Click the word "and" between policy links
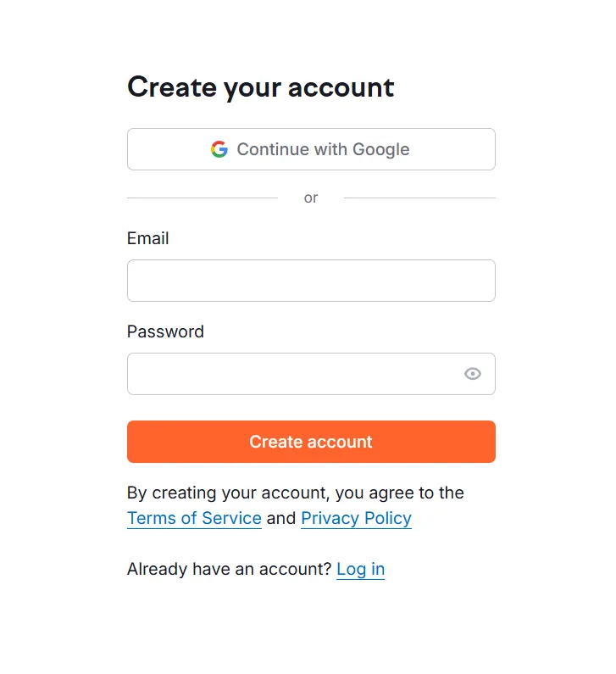Image resolution: width=616 pixels, height=674 pixels. pyautogui.click(x=281, y=518)
